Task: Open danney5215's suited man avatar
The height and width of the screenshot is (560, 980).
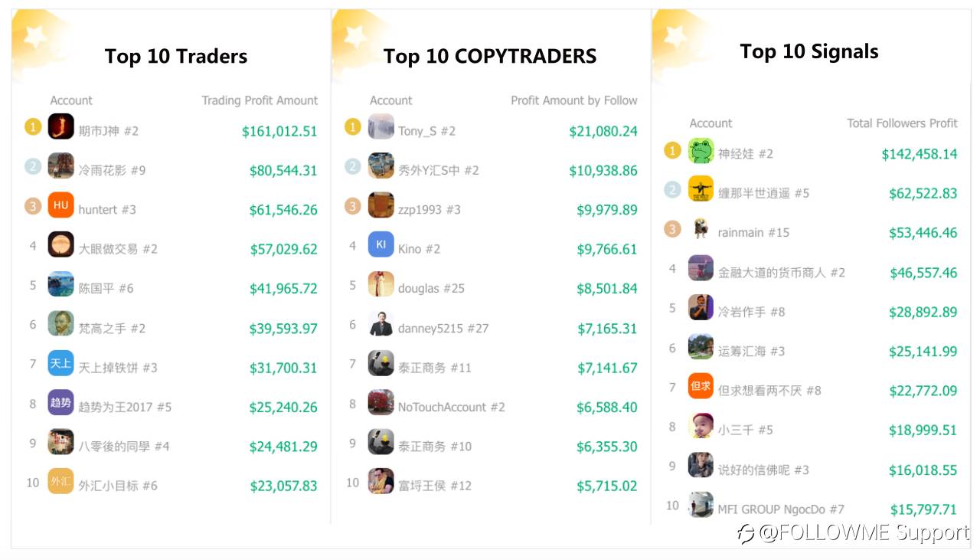Action: [x=381, y=323]
